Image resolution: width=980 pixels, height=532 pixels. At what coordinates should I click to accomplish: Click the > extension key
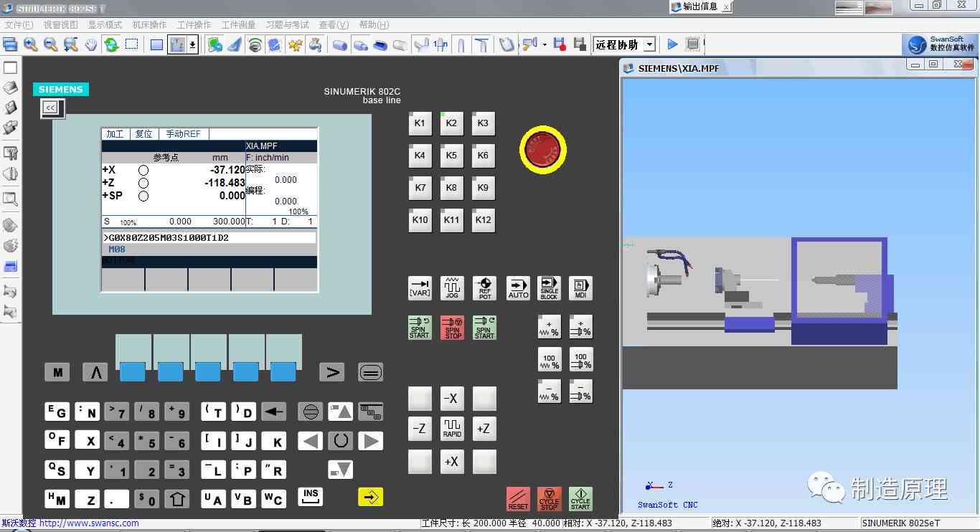pos(331,372)
